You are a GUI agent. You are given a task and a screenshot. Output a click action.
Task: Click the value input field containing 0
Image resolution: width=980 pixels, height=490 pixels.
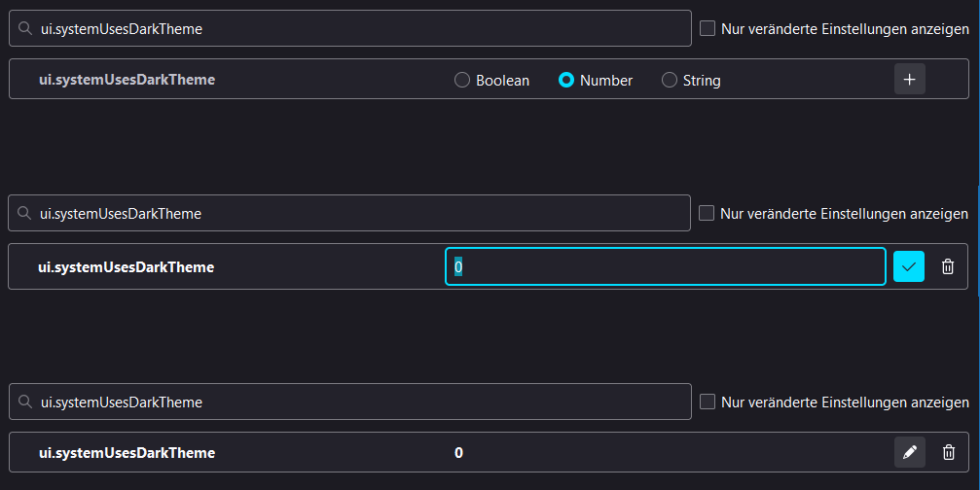tap(666, 266)
